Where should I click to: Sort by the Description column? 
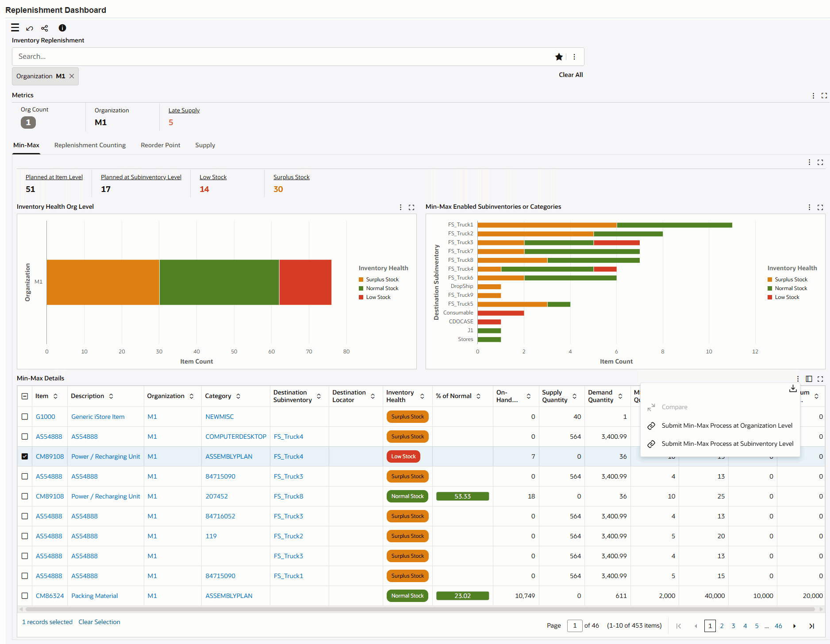tap(111, 396)
